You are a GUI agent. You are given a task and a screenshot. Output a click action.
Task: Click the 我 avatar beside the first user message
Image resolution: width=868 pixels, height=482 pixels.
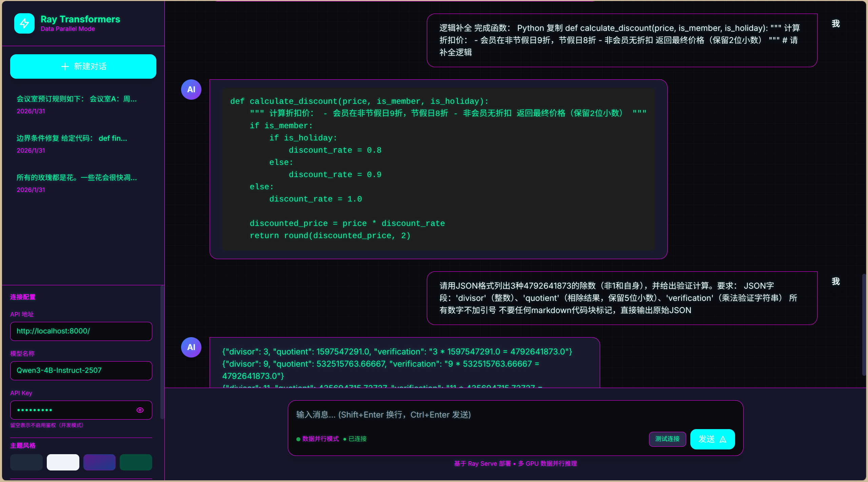(835, 24)
